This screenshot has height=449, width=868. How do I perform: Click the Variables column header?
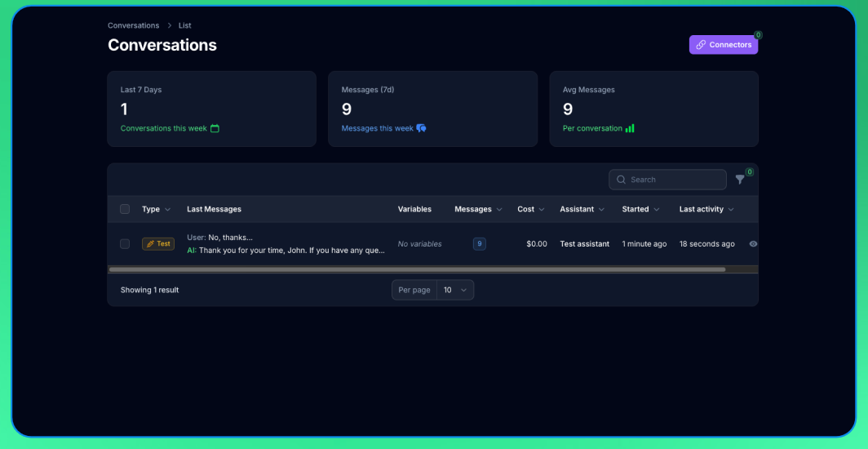(414, 209)
